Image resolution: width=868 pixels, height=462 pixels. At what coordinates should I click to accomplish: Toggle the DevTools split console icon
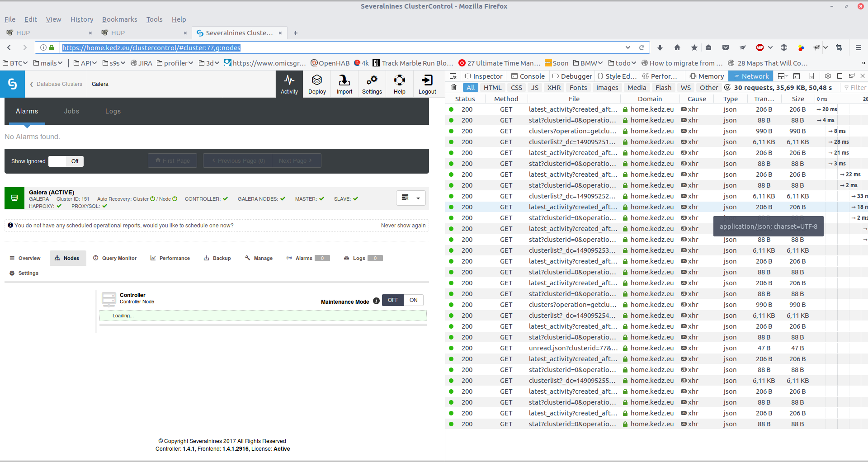tap(797, 76)
